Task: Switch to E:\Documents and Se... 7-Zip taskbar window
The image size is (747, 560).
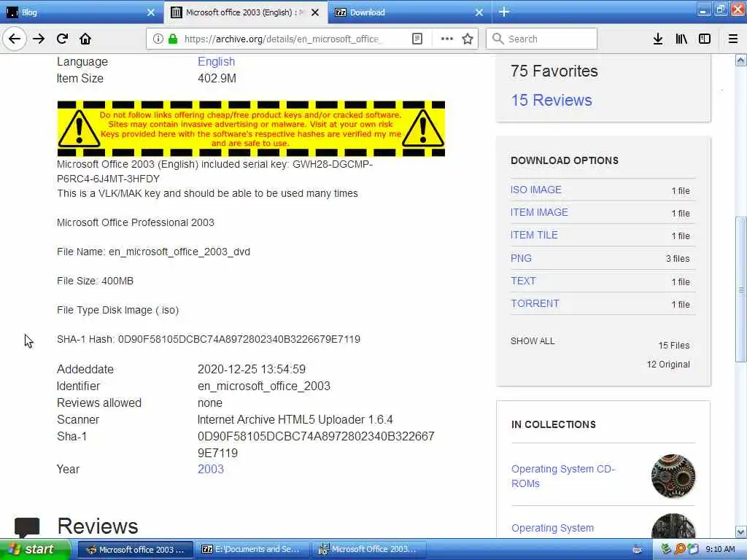Action: (252, 550)
